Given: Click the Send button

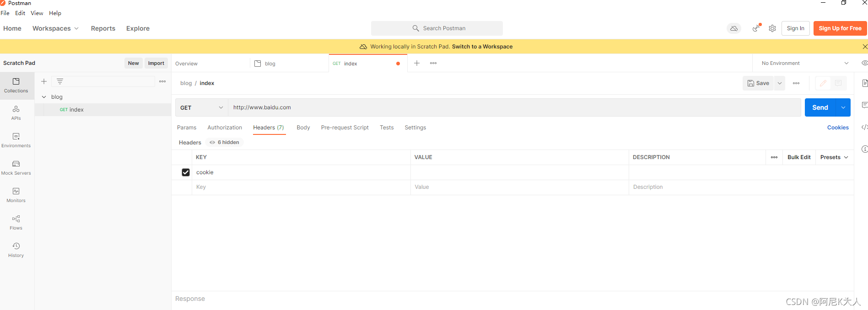Looking at the screenshot, I should coord(820,107).
